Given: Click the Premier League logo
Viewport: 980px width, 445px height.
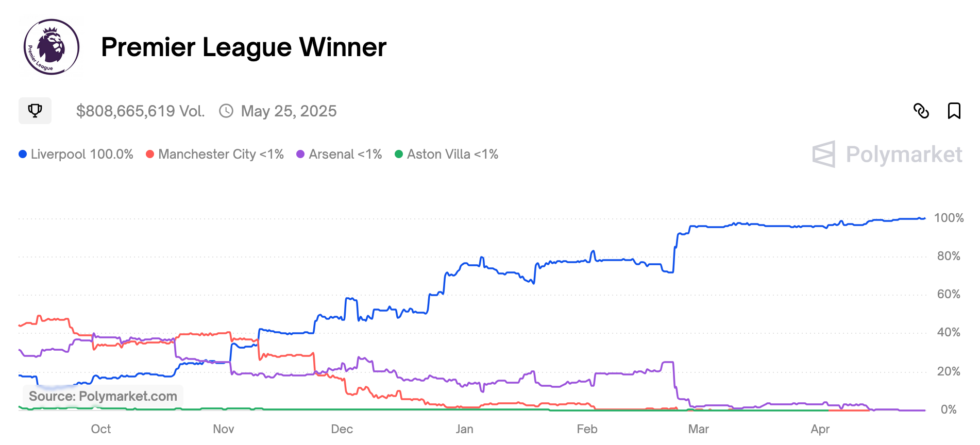Looking at the screenshot, I should tap(52, 47).
